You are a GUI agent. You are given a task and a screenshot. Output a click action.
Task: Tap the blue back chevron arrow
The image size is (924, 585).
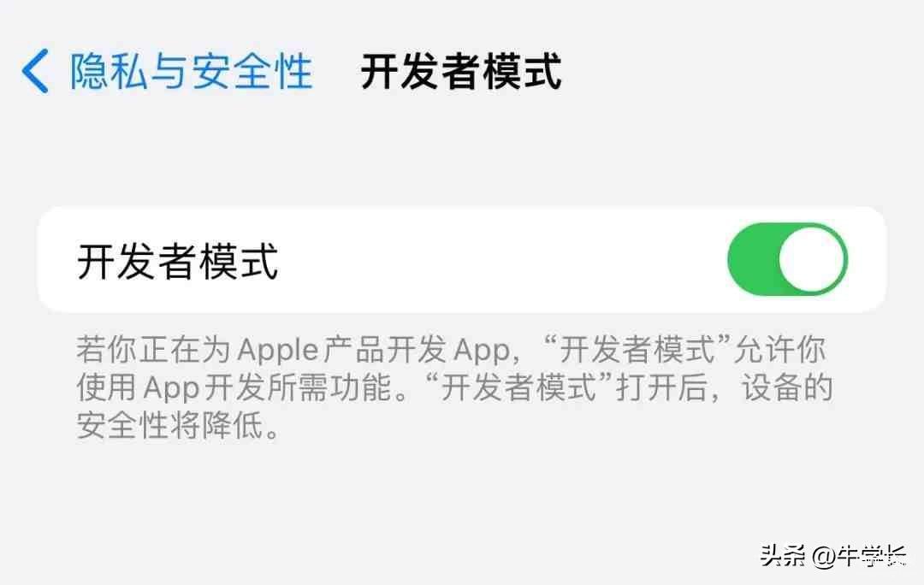[x=35, y=71]
